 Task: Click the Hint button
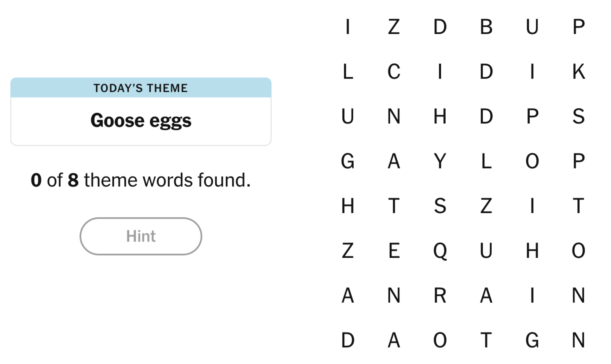coord(140,236)
